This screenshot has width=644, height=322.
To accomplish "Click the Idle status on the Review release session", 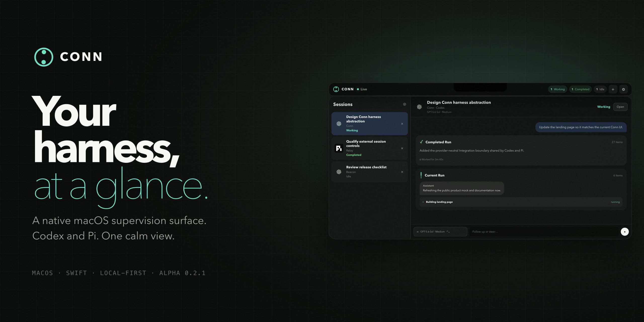I will click(x=348, y=177).
